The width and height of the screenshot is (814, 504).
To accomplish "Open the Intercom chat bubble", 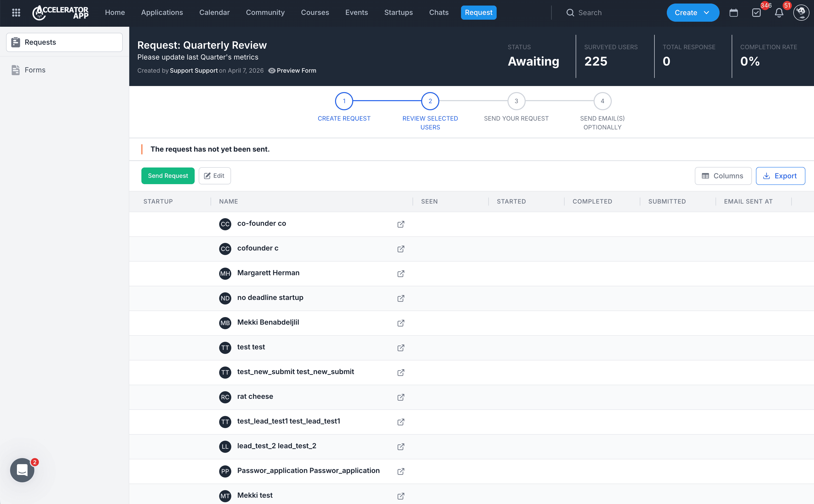I will coord(22,470).
